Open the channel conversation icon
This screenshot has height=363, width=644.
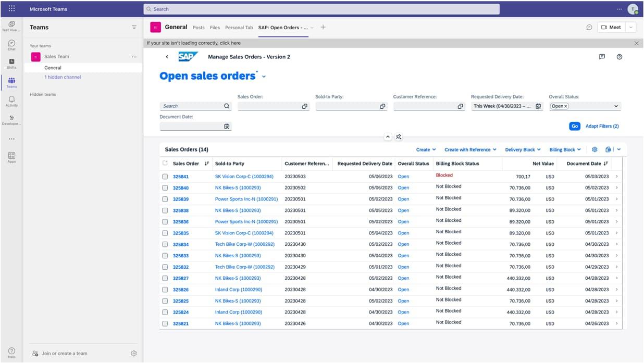click(x=589, y=27)
